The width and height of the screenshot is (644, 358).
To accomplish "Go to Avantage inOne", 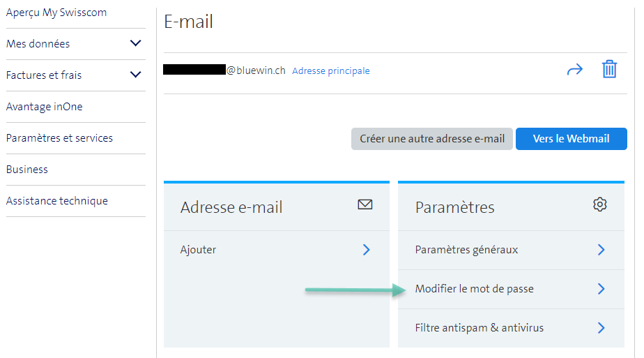I will tap(45, 107).
